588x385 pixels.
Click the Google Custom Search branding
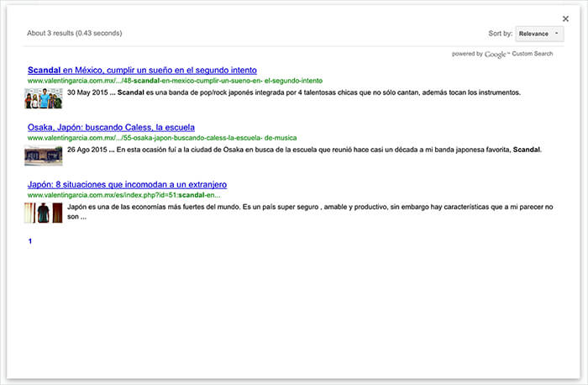[502, 54]
